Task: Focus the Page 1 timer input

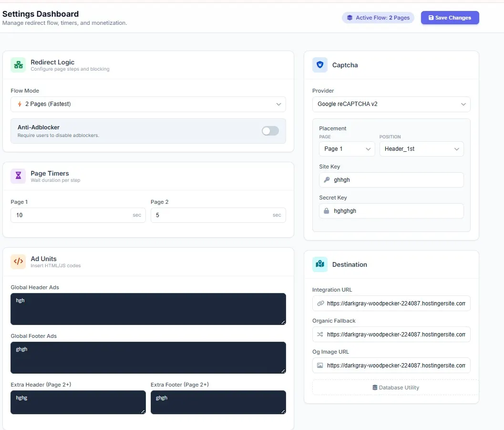Action: point(78,215)
